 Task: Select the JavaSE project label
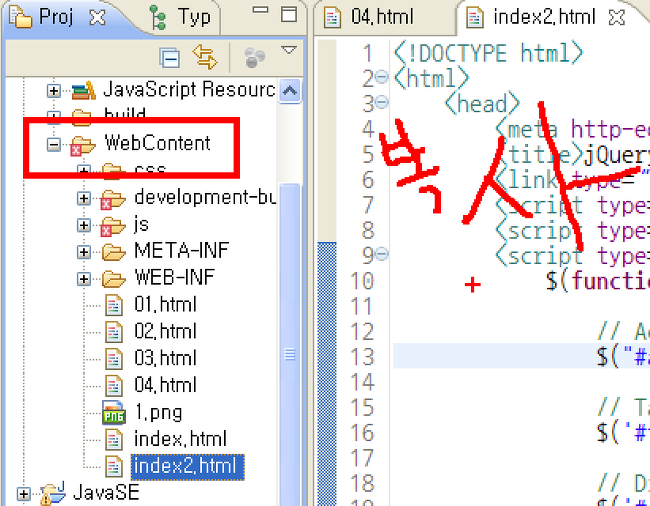click(x=106, y=493)
